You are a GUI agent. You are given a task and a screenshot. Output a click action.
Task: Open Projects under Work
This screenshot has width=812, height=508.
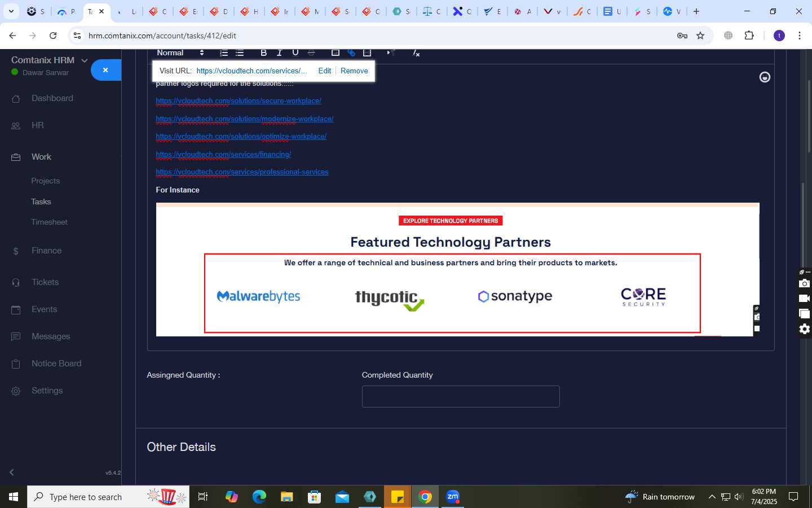(45, 181)
